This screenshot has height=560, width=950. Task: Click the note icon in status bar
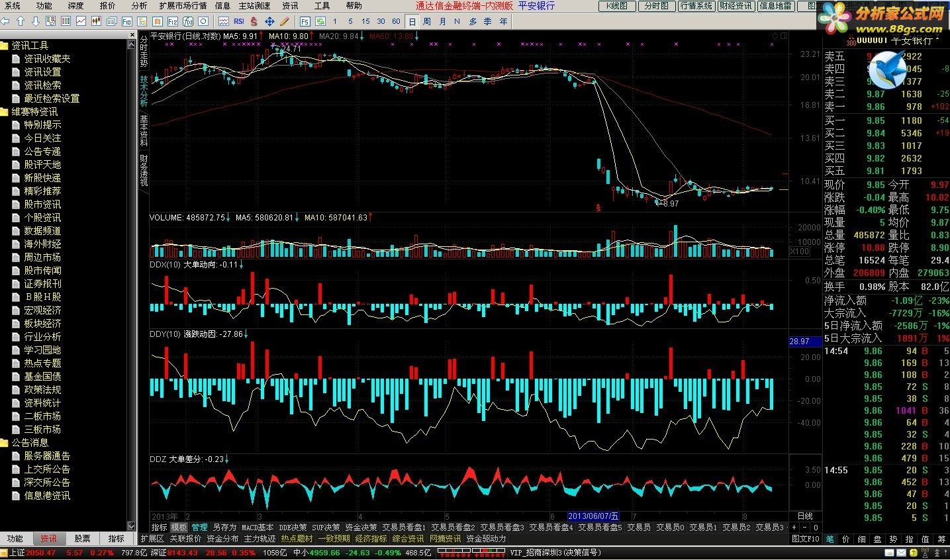[x=890, y=553]
